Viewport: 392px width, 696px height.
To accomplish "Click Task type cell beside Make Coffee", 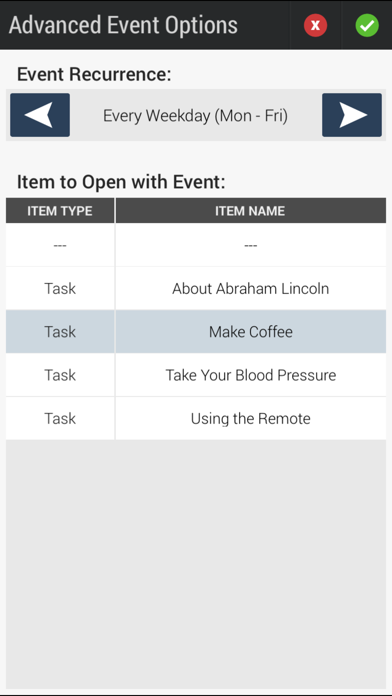I will click(60, 332).
